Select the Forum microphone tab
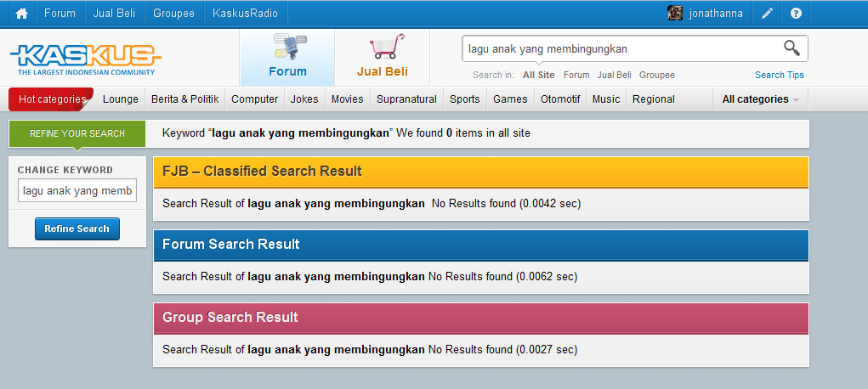 287,57
